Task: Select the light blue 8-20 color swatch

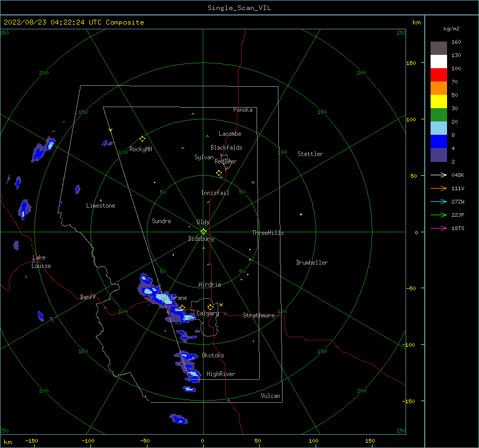Action: tap(439, 128)
